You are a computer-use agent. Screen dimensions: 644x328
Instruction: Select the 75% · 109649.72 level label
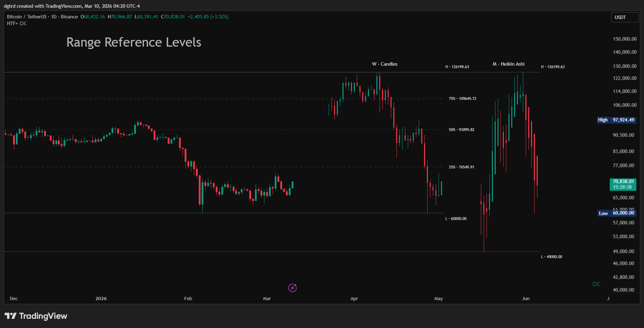pos(463,99)
